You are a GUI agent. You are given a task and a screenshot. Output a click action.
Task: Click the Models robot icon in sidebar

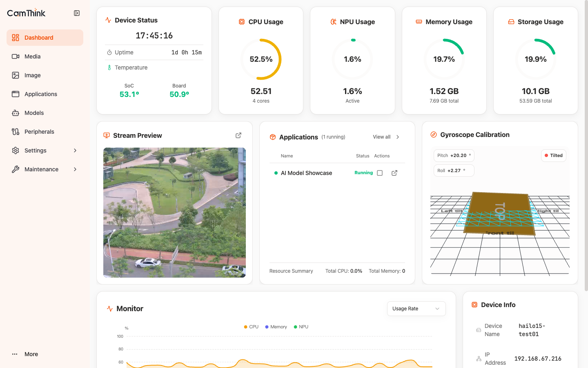coord(16,113)
